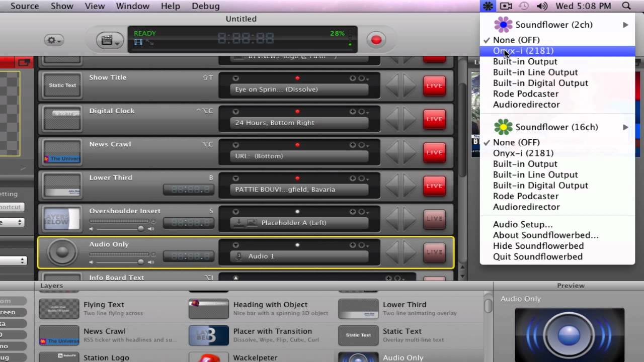Click the blue film strip icon in status display
644x362 pixels.
pos(138,42)
